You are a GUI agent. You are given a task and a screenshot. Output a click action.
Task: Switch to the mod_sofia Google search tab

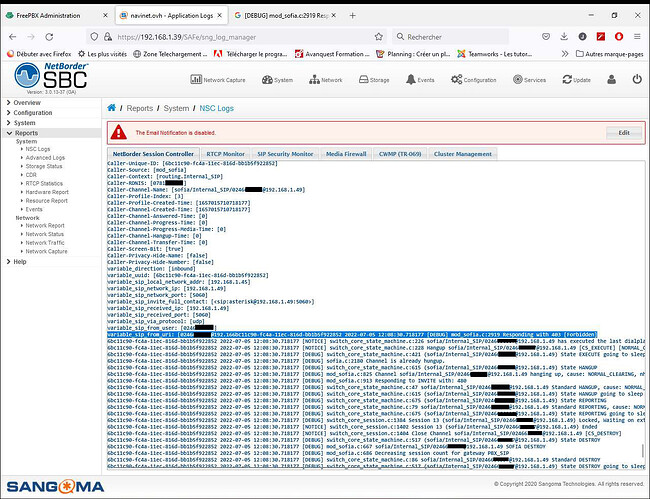pyautogui.click(x=286, y=15)
